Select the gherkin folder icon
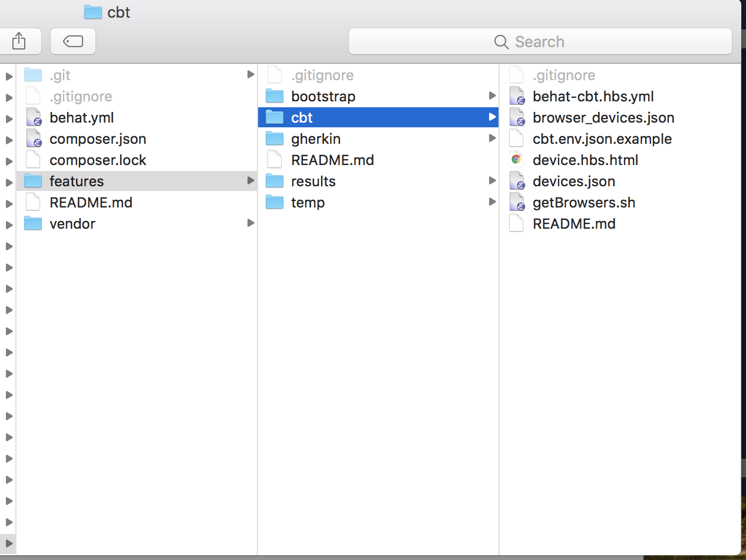 (275, 139)
